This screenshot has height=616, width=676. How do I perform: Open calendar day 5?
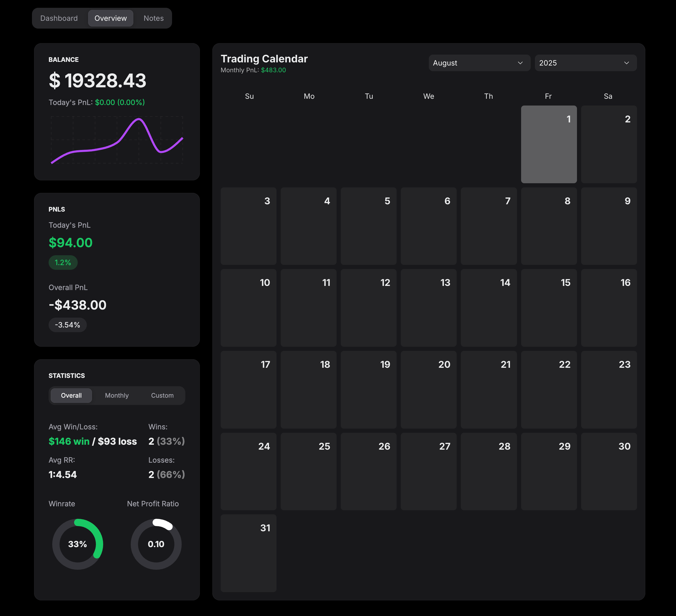coord(369,226)
